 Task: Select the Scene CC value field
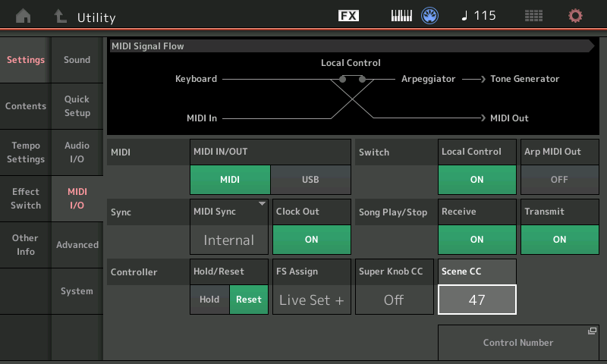tap(476, 300)
